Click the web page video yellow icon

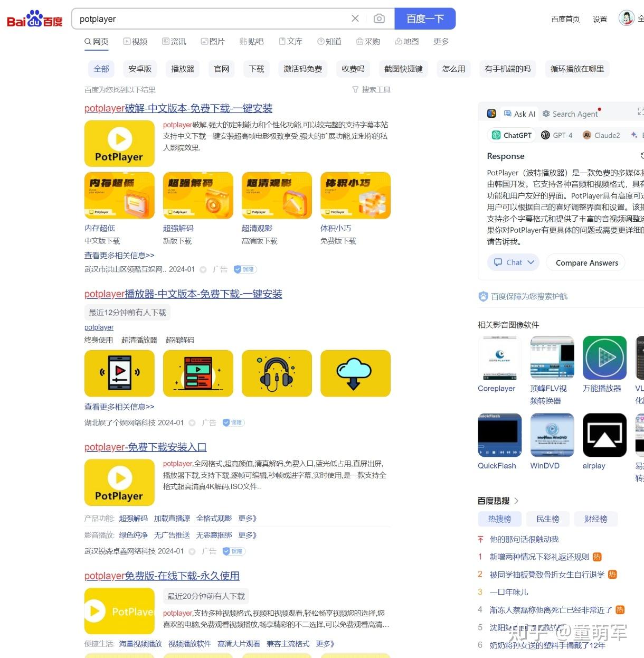(x=198, y=373)
